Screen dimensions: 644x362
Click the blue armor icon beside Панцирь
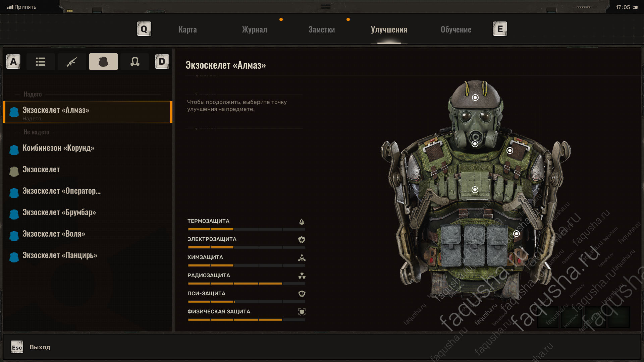[14, 257]
